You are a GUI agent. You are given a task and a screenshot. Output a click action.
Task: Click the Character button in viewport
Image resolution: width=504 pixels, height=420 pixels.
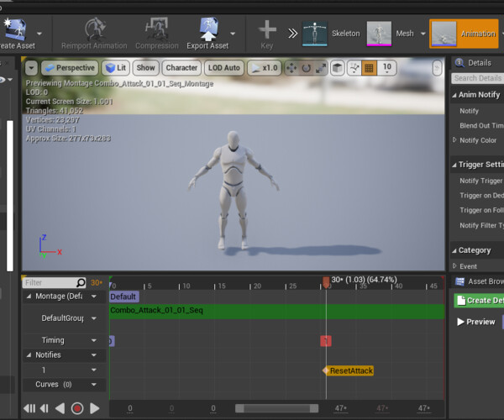point(181,67)
